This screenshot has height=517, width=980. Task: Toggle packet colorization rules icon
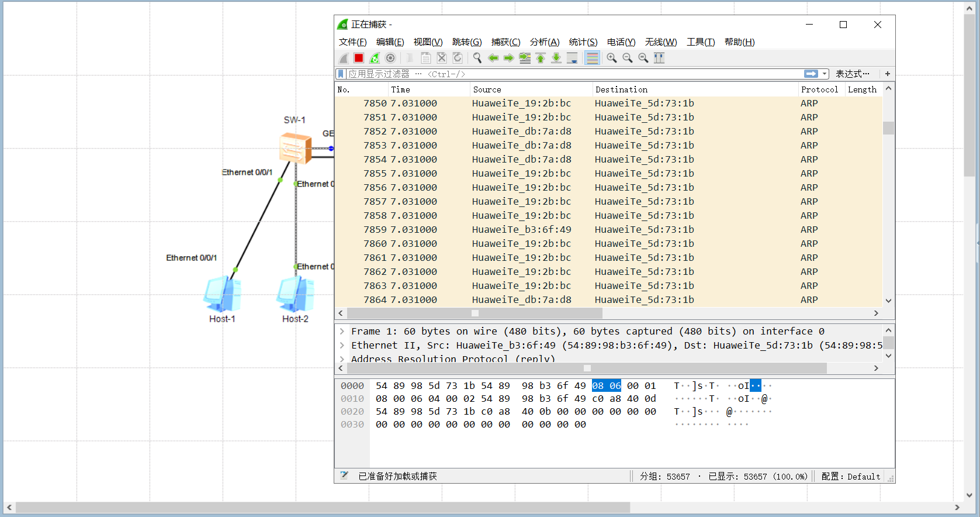[592, 58]
